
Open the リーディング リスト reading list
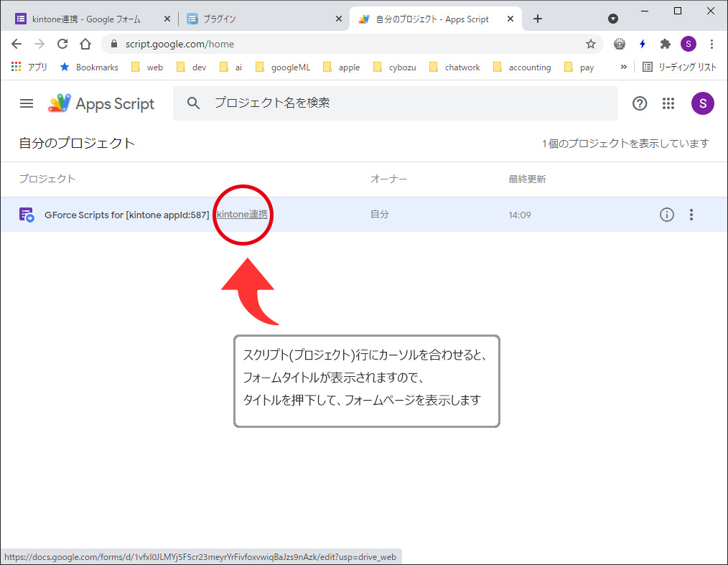(679, 67)
